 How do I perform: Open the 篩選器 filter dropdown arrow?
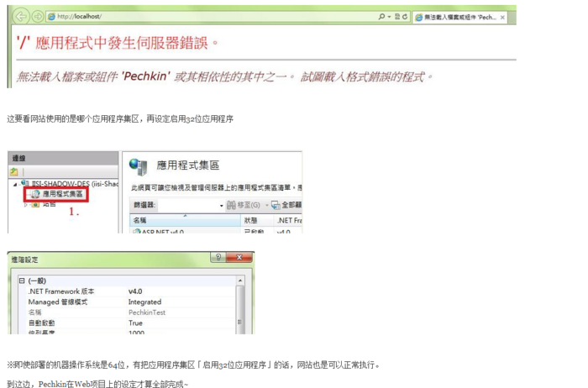click(221, 206)
